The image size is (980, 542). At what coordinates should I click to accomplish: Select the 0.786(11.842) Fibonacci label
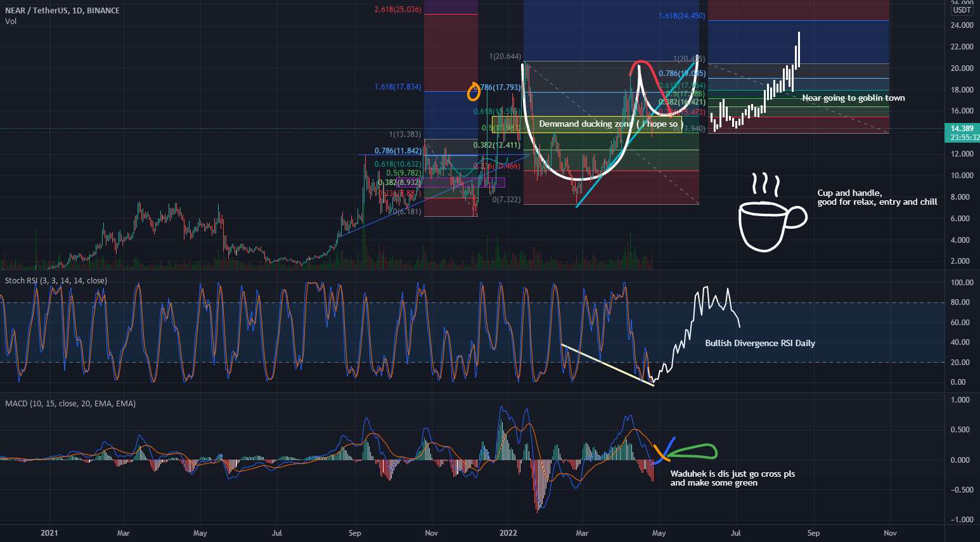[397, 151]
